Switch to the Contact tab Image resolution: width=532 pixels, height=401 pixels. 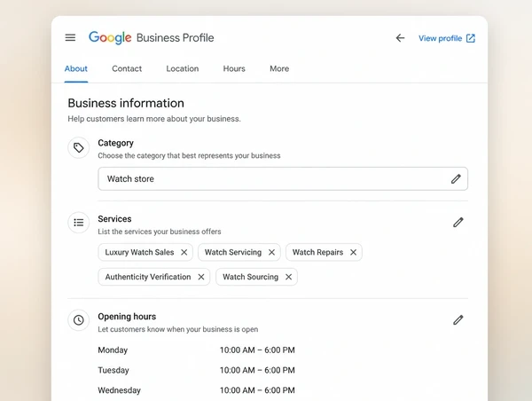point(127,68)
